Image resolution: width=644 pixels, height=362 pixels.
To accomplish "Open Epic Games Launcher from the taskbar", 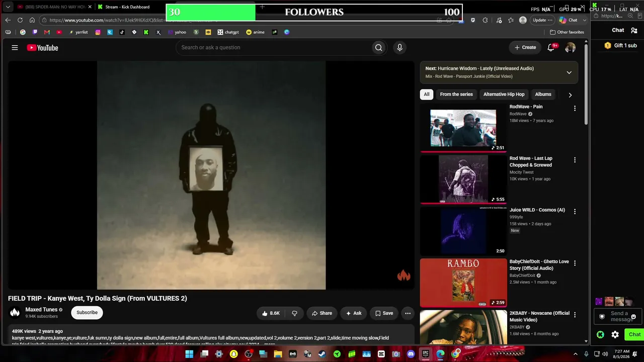I will 425,354.
